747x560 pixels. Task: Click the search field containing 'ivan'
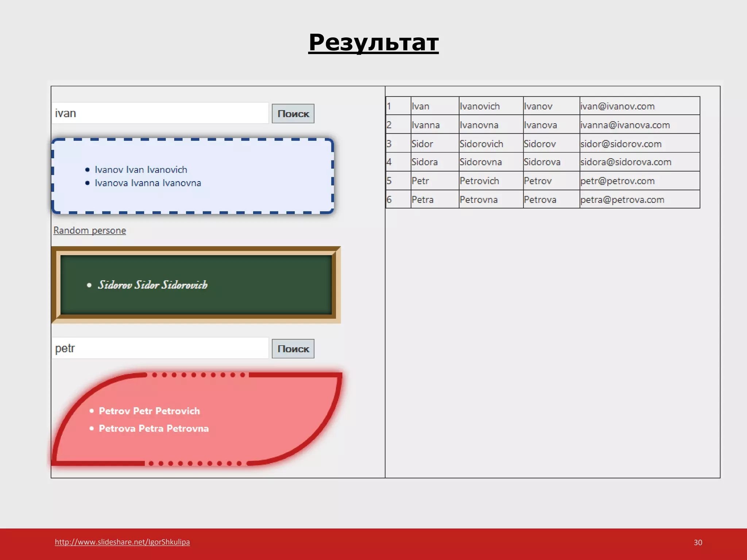(x=160, y=113)
